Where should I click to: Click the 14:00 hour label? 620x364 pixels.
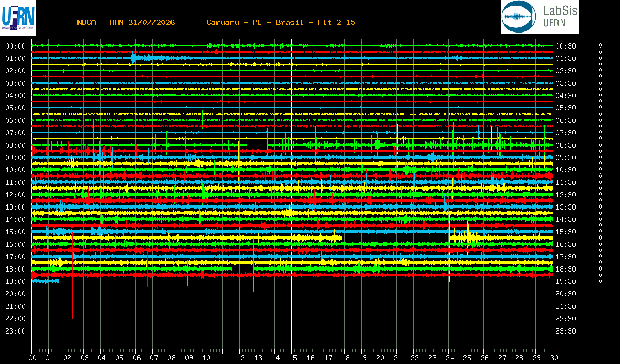[16, 219]
